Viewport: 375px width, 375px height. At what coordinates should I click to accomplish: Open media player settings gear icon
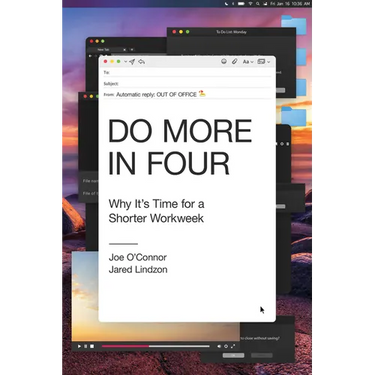pyautogui.click(x=226, y=347)
